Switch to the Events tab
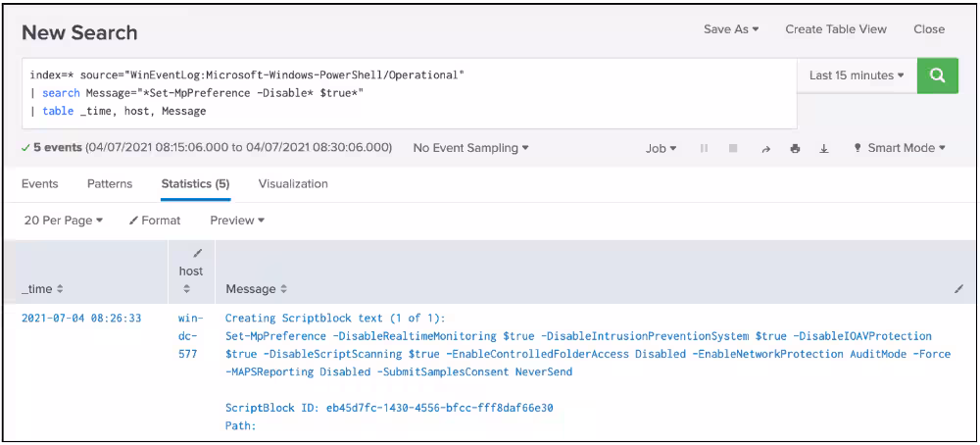 click(x=39, y=183)
